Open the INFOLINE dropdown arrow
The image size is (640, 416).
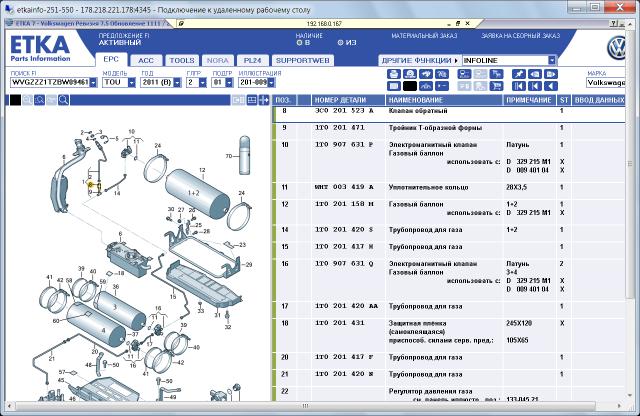tap(552, 60)
